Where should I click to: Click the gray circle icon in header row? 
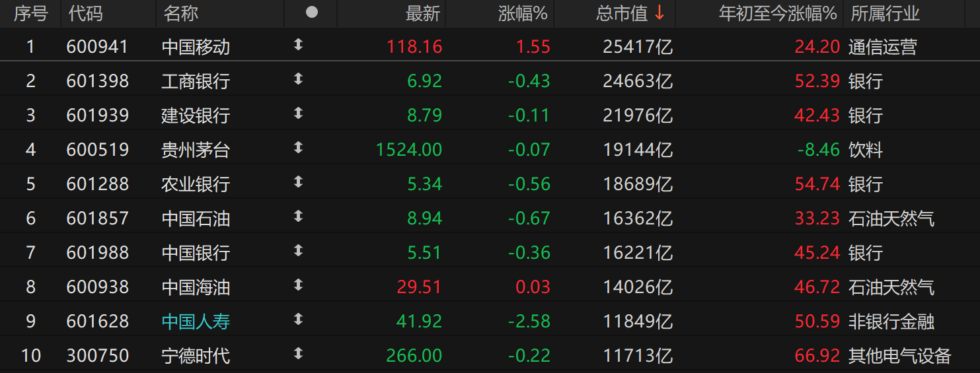coord(312,13)
